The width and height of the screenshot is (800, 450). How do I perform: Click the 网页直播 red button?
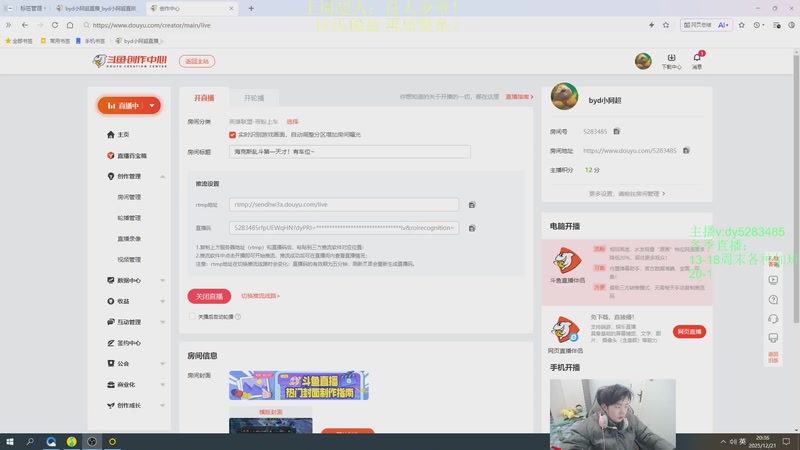pyautogui.click(x=689, y=332)
